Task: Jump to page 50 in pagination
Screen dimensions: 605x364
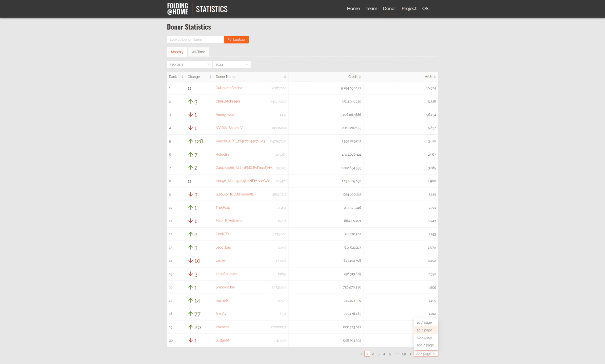Action: [x=404, y=354]
